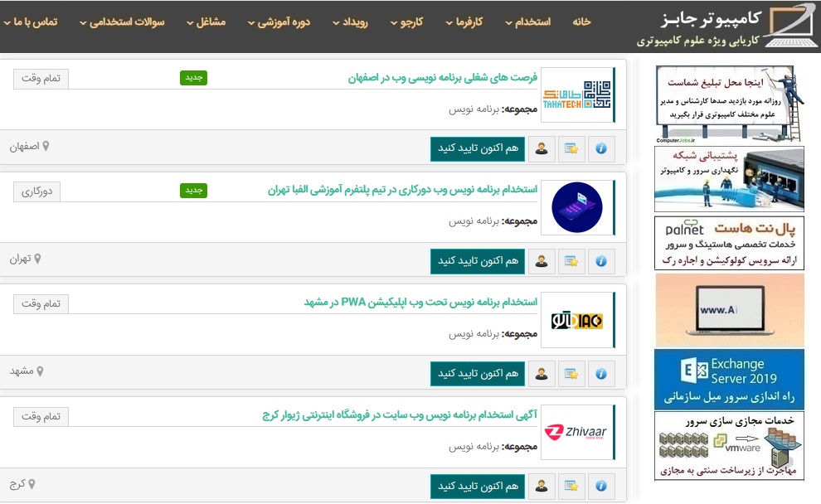Expand the کارفرما dropdown menu
This screenshot has height=504, width=821.
click(464, 22)
